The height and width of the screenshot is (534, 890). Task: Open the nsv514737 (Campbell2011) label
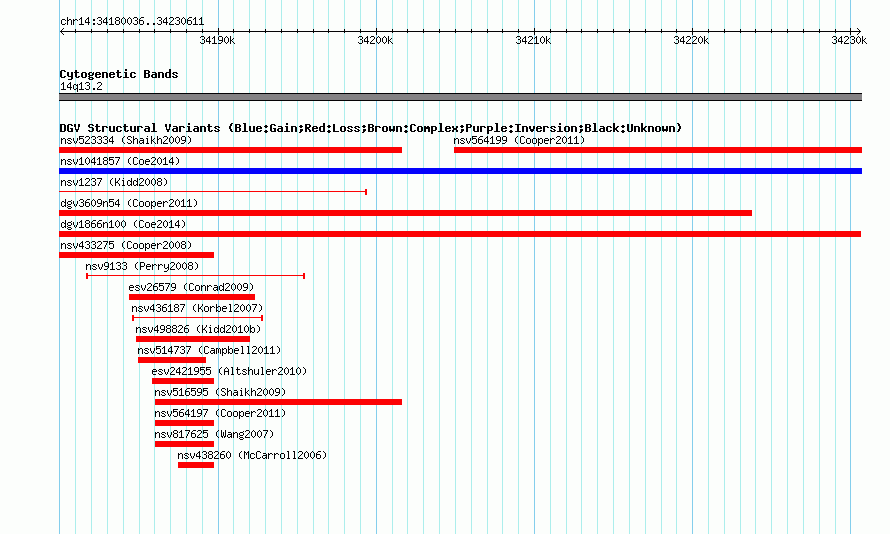click(209, 350)
